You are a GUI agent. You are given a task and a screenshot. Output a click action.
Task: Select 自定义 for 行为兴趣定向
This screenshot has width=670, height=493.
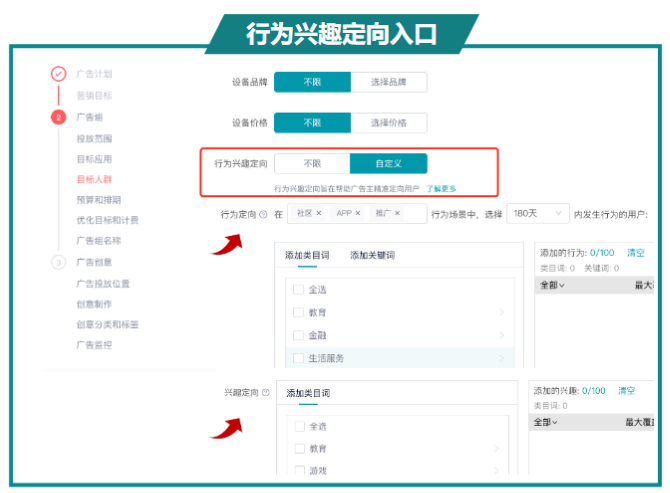pos(388,164)
